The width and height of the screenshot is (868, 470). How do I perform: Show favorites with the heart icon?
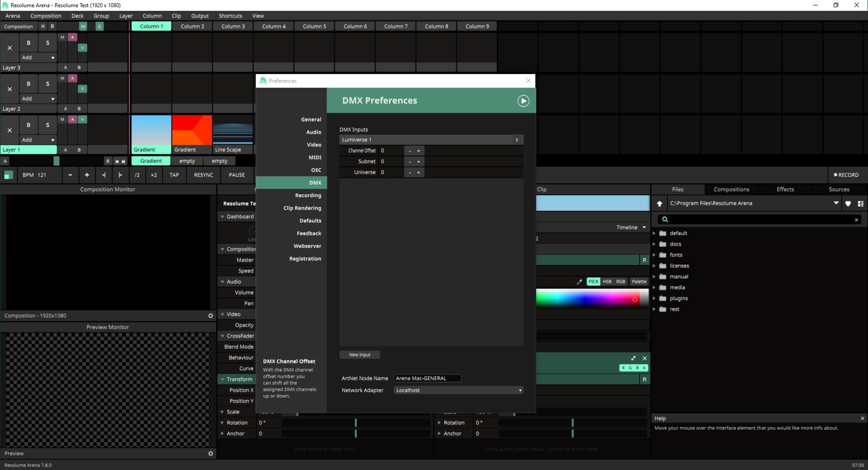click(x=848, y=203)
